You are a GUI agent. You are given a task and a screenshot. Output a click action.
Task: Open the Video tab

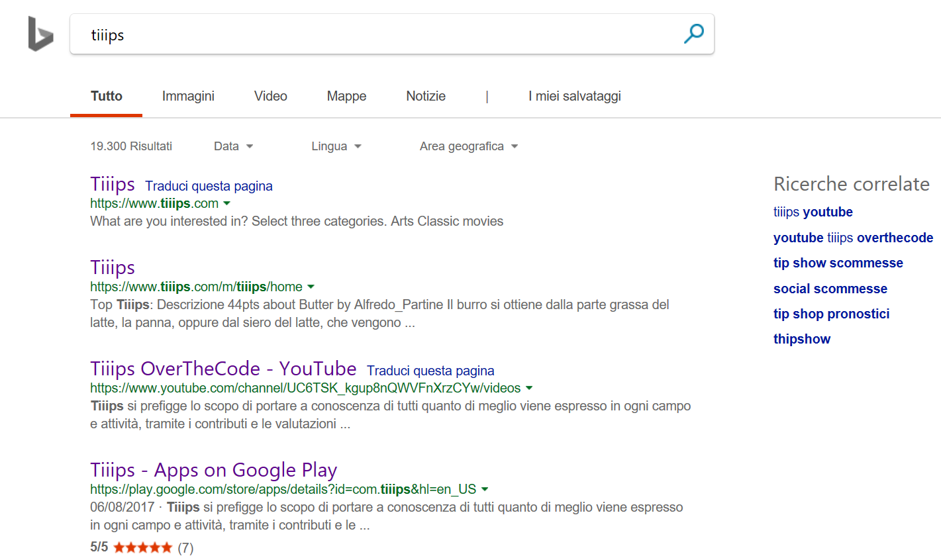[x=270, y=96]
